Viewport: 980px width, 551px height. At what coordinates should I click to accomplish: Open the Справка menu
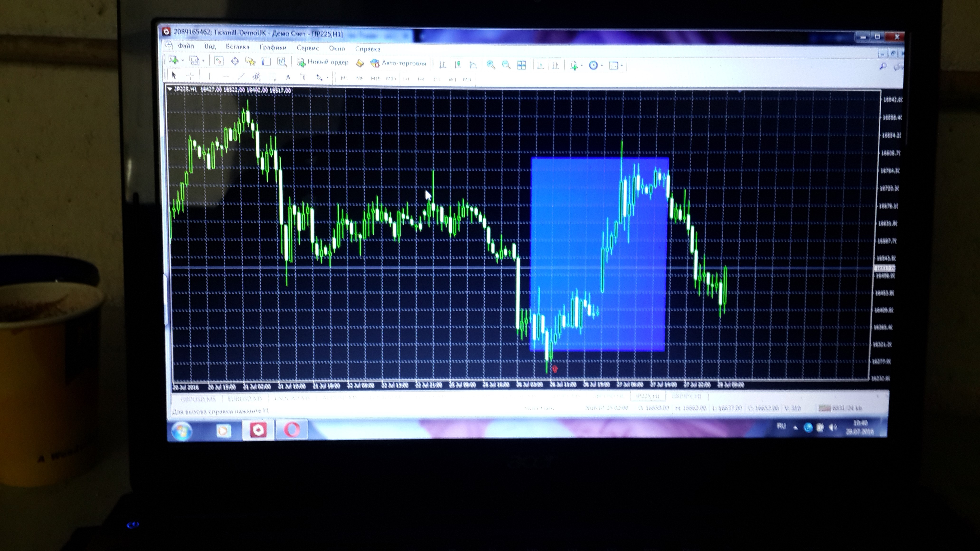[367, 49]
